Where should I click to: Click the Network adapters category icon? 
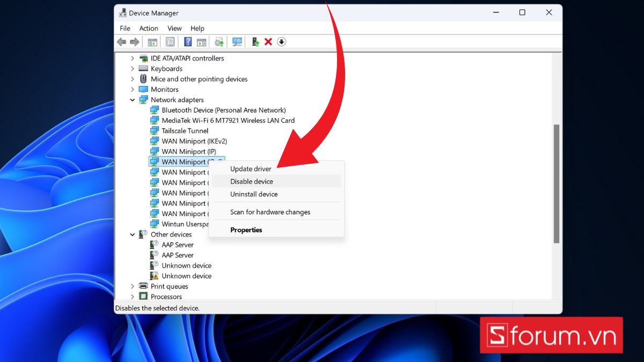click(x=143, y=100)
